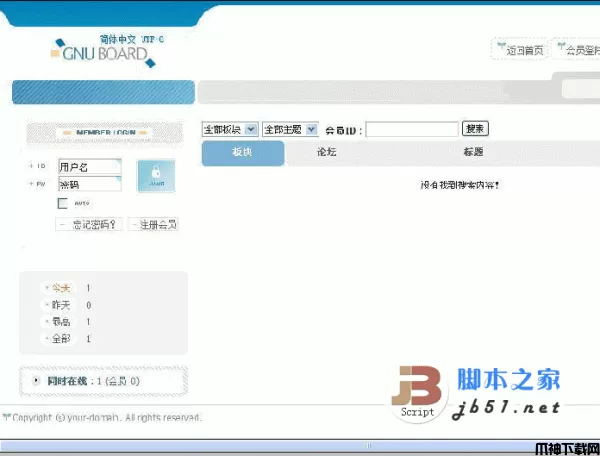This screenshot has width=600, height=456.
Task: Click the 今天 visitor count label
Action: pos(59,288)
